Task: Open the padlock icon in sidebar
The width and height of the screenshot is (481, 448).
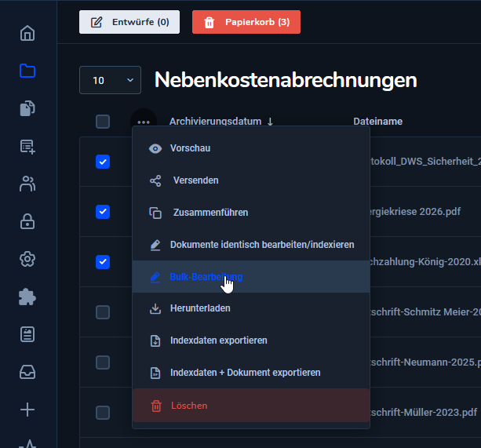Action: pos(27,221)
